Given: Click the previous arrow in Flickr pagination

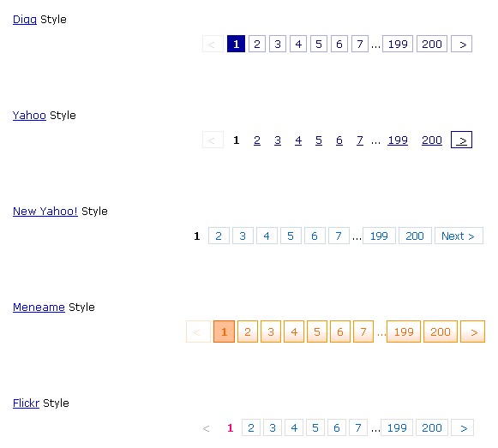Looking at the screenshot, I should coord(207,428).
